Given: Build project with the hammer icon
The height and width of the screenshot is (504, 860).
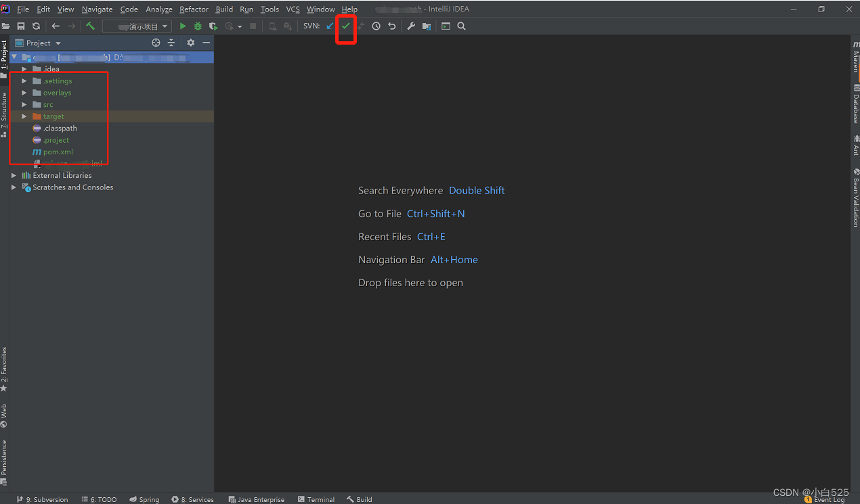Looking at the screenshot, I should tap(90, 26).
